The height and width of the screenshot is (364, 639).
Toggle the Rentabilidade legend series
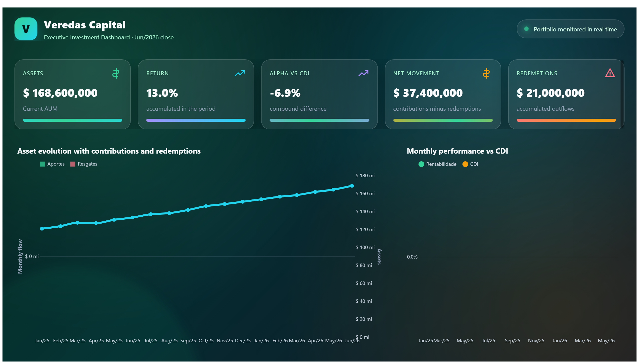pos(437,164)
